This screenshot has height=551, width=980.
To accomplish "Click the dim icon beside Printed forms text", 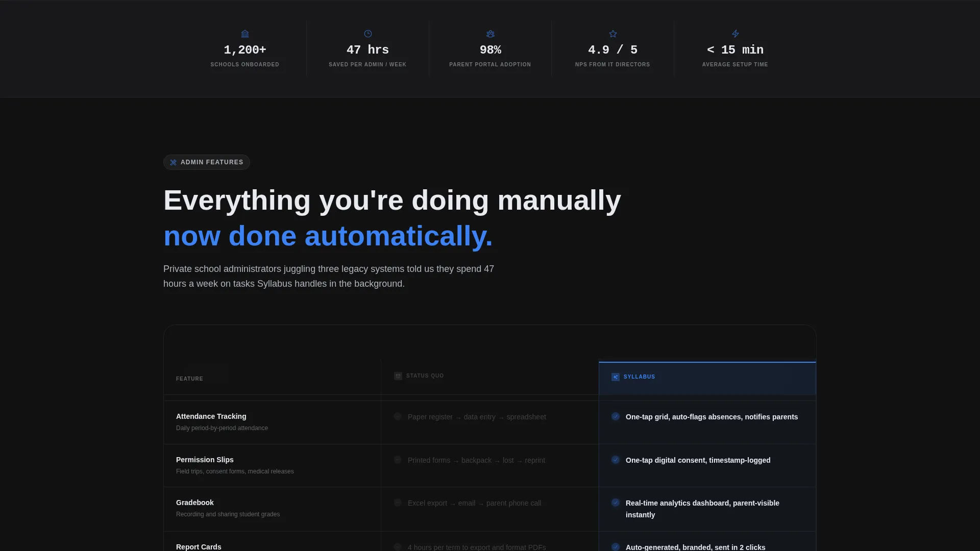I will (x=398, y=460).
